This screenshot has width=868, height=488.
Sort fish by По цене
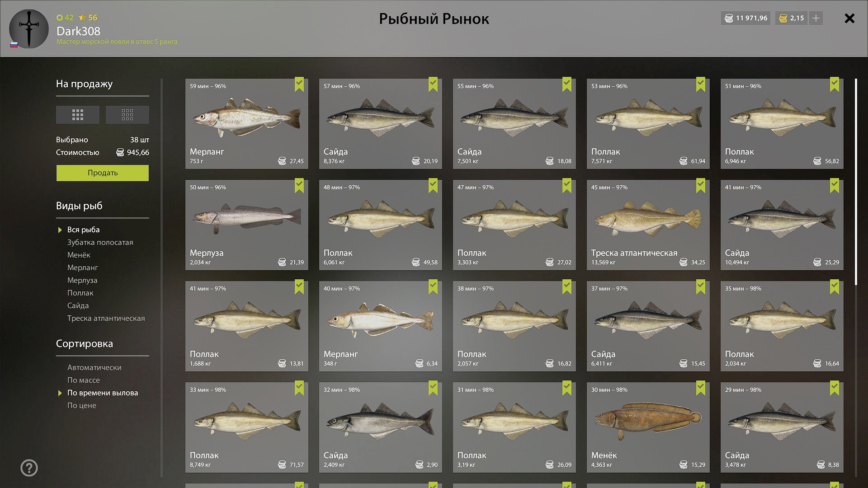point(82,405)
